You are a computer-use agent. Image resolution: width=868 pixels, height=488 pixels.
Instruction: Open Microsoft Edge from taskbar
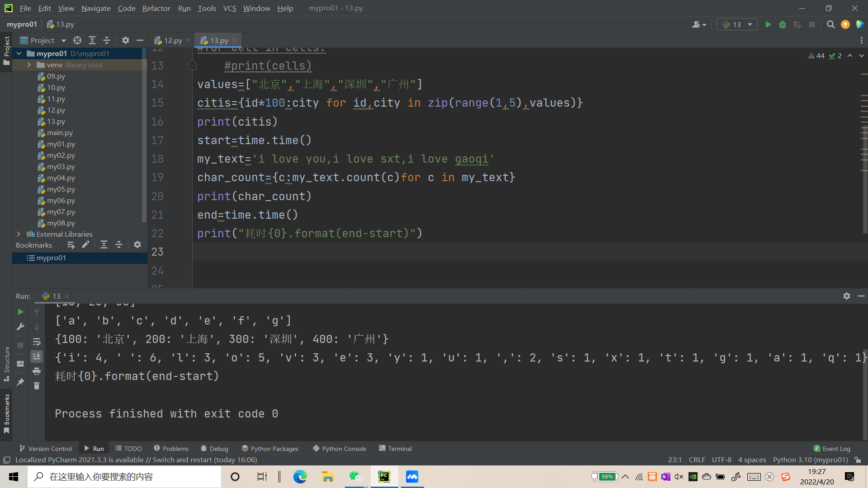(300, 477)
